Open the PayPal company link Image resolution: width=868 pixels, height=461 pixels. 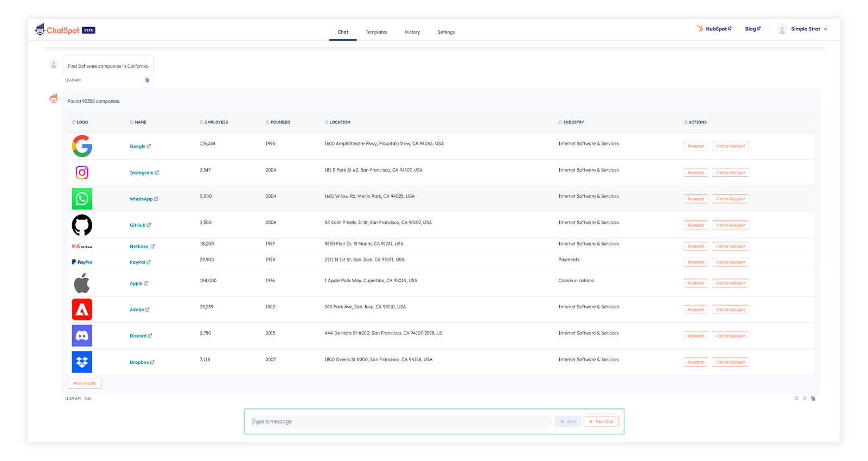coord(140,262)
